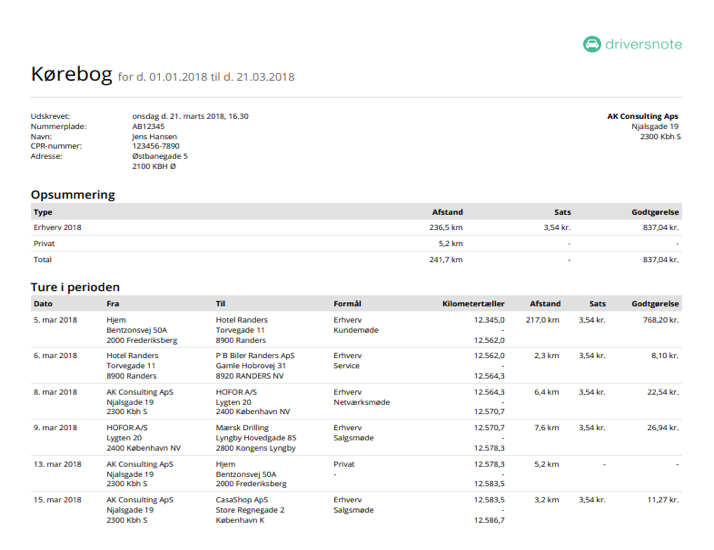Select the Service purpose text
This screenshot has height=550, width=714.
point(346,366)
